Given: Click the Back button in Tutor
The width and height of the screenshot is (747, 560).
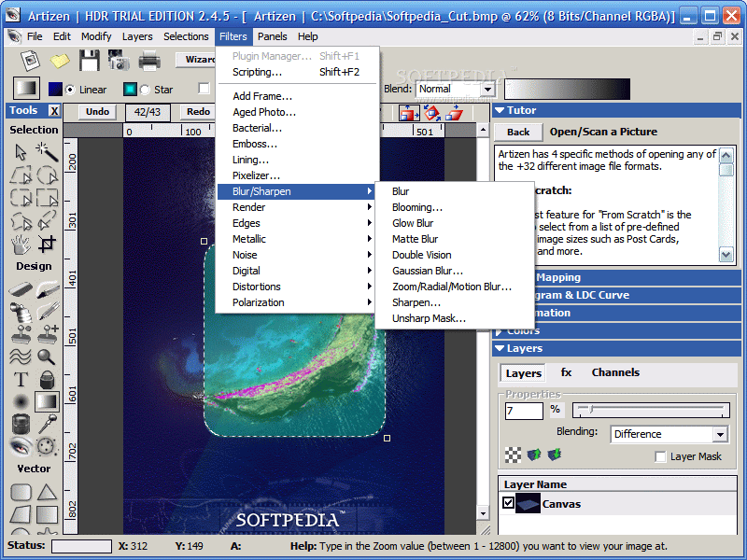Looking at the screenshot, I should [518, 132].
